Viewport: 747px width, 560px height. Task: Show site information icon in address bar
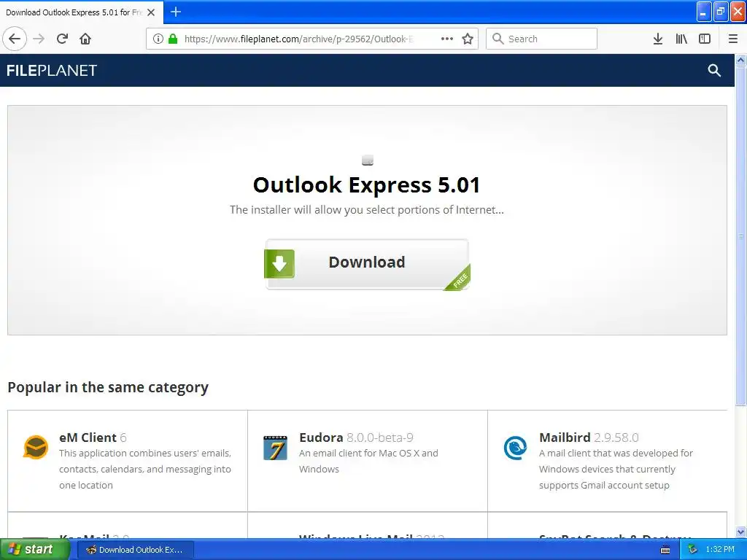(x=158, y=39)
